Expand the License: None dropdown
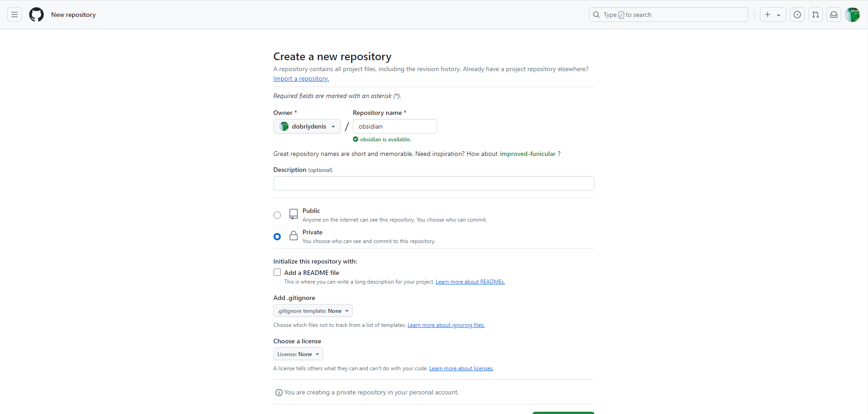The height and width of the screenshot is (414, 868). 298,354
